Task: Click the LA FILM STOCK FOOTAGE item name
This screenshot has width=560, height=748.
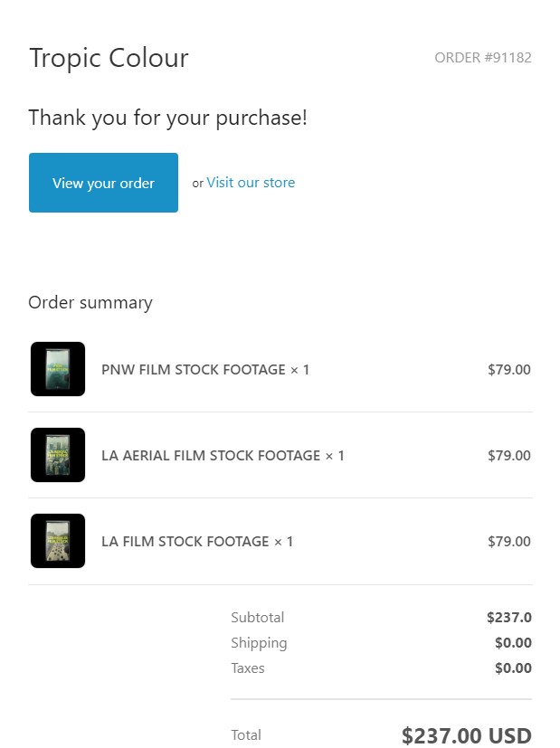Action: (x=197, y=542)
